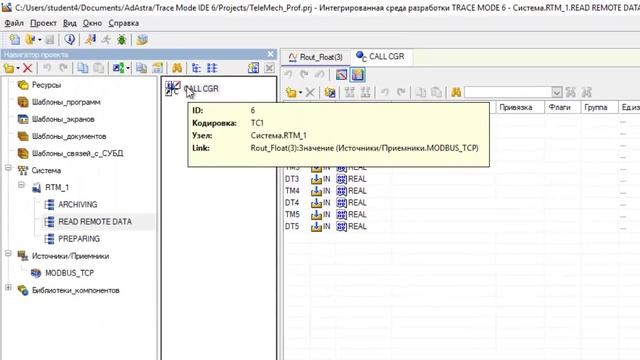
Task: Click the gray stacked-pages icon in navigator toolbar
Action: tap(142, 68)
